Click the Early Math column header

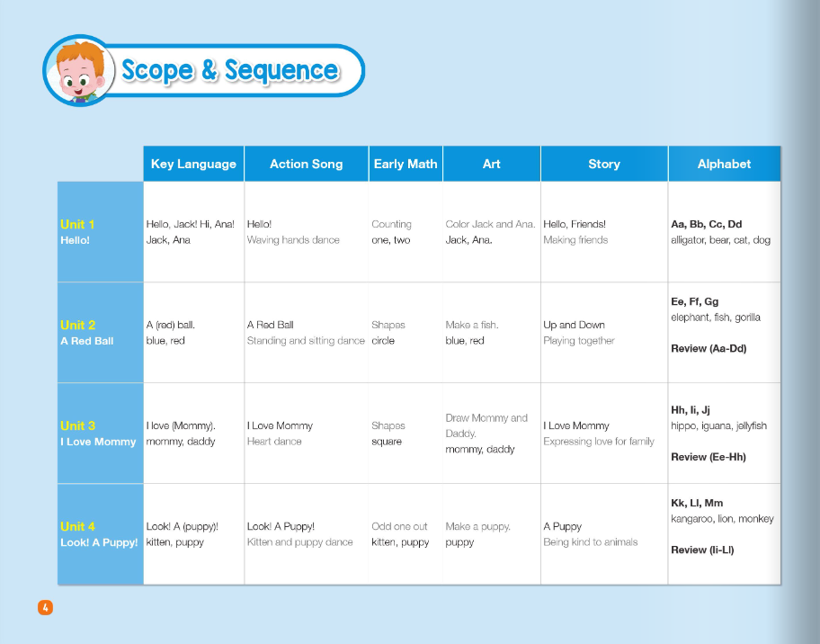coord(406,164)
